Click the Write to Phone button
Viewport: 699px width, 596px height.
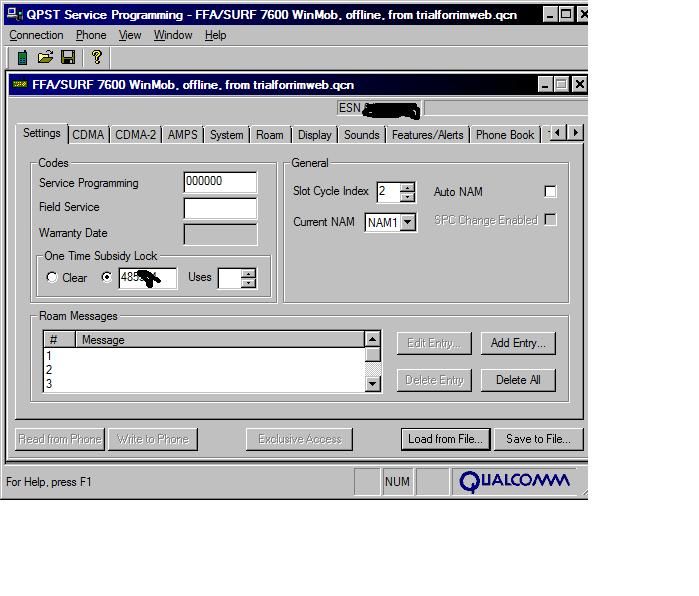153,439
